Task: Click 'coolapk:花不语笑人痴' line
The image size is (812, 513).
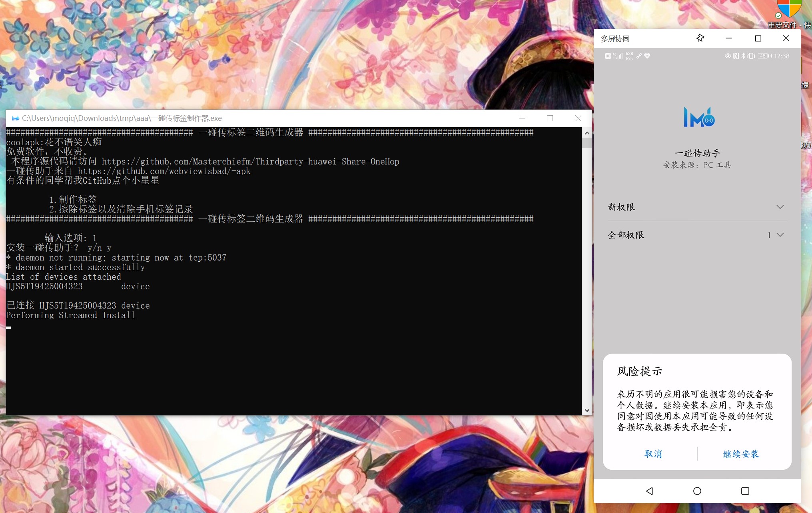Action: [x=54, y=142]
